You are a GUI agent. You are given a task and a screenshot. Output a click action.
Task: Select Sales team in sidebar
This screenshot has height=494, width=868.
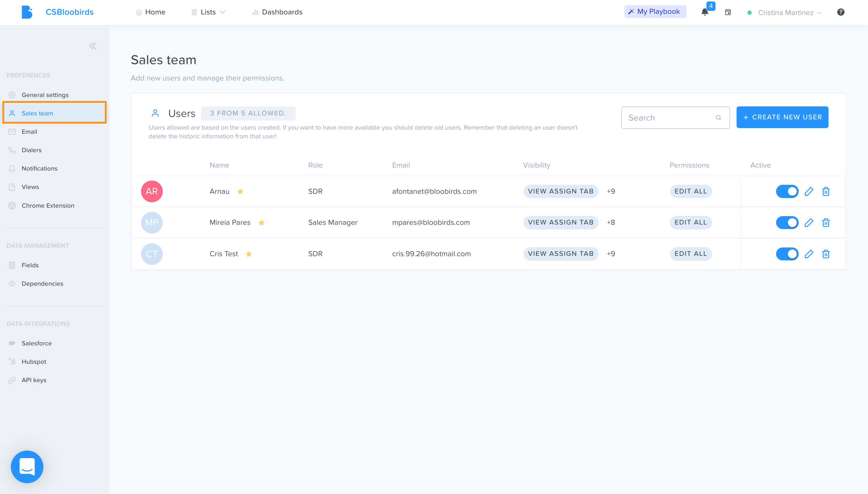(54, 113)
